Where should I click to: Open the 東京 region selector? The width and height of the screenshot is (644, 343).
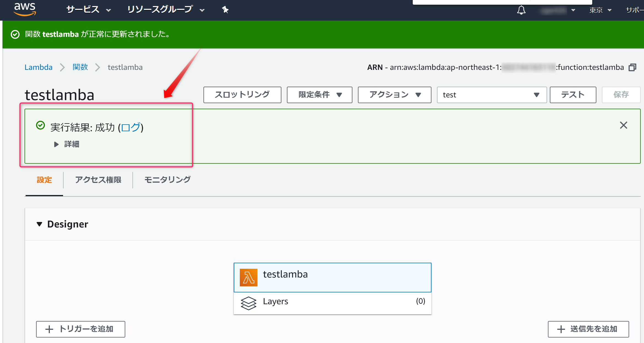[x=600, y=10]
